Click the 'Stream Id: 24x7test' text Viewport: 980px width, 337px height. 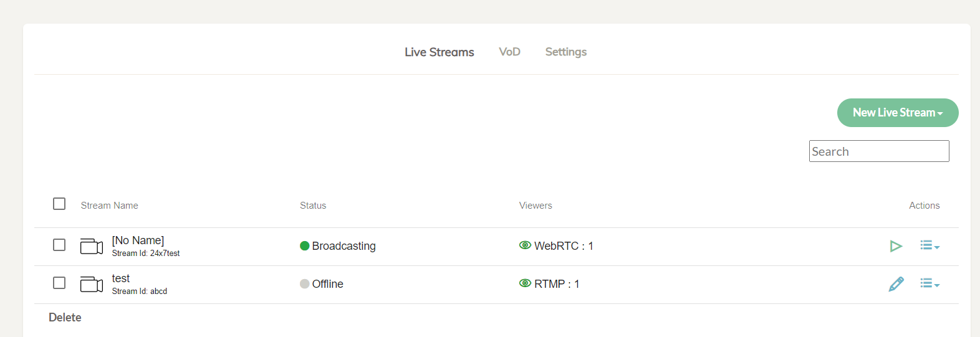pos(146,254)
